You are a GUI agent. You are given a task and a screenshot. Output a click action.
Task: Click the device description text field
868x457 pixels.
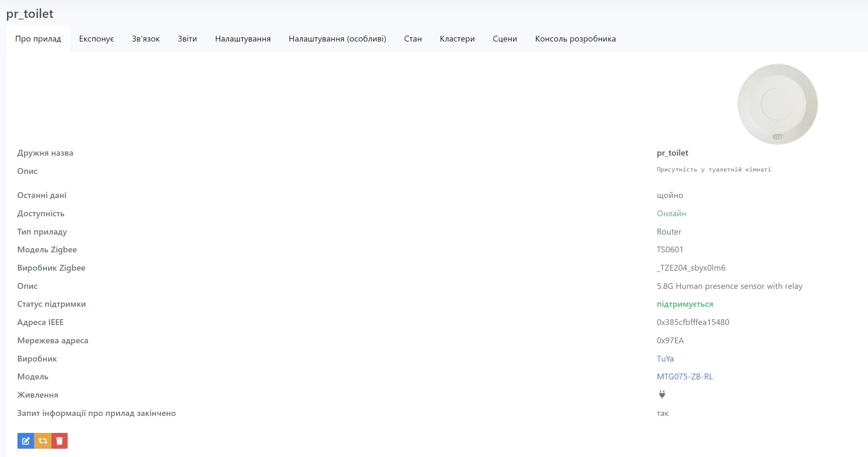(x=714, y=169)
